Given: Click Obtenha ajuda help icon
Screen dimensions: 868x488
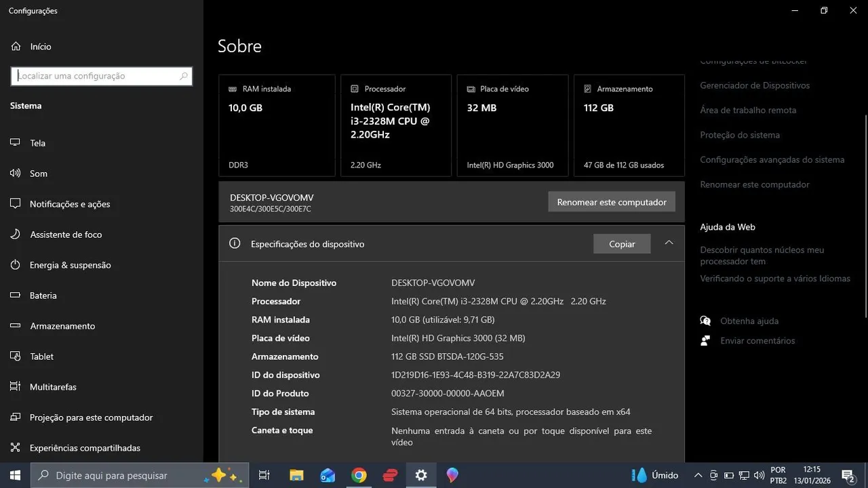Looking at the screenshot, I should click(706, 321).
